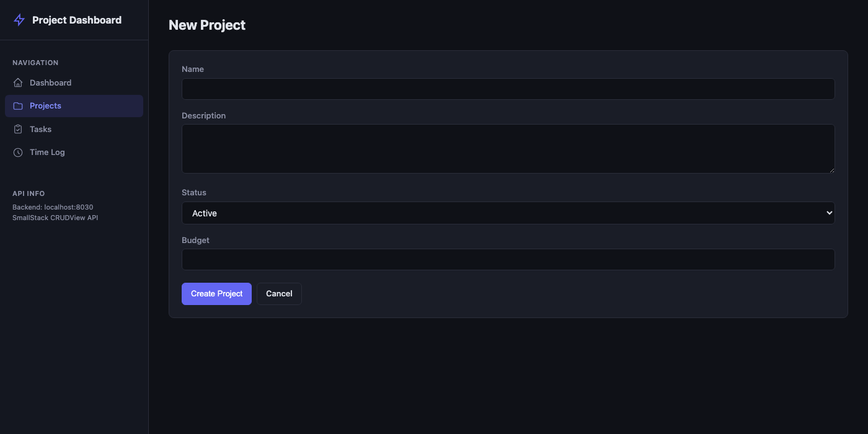This screenshot has width=868, height=434.
Task: Click the chevron arrow on the Status selector
Action: coord(829,213)
